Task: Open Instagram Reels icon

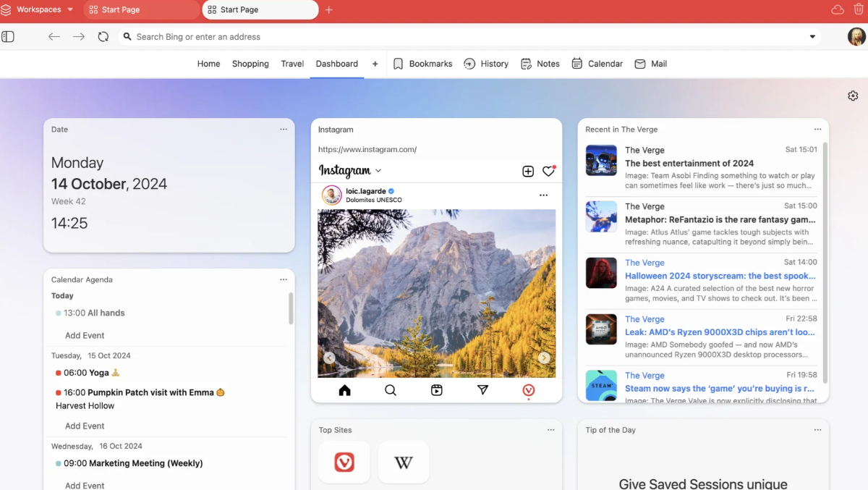Action: point(437,390)
